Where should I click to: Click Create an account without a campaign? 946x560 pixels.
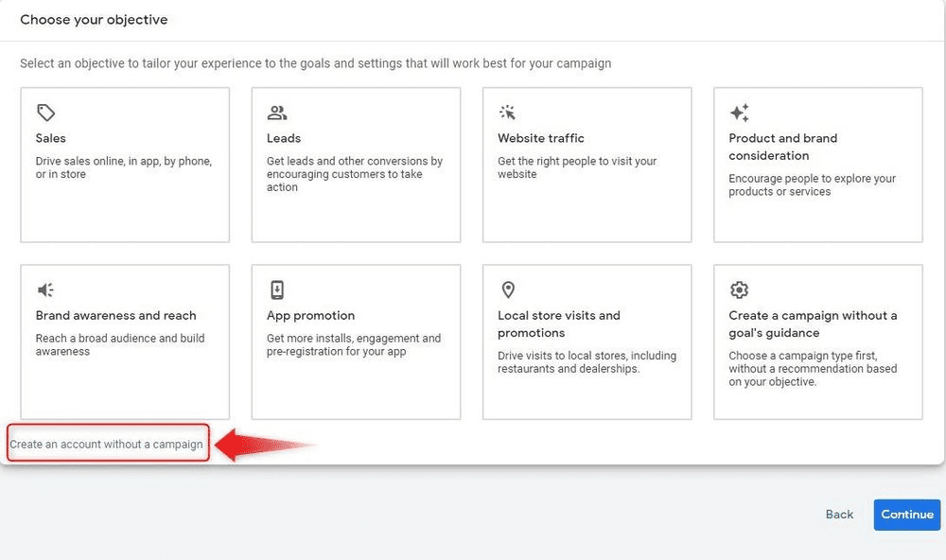tap(106, 445)
